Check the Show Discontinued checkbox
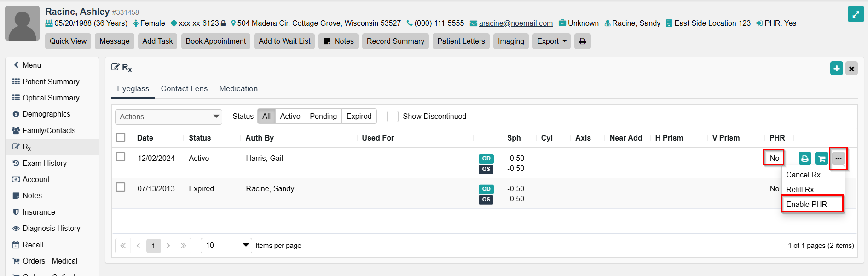 coord(393,117)
